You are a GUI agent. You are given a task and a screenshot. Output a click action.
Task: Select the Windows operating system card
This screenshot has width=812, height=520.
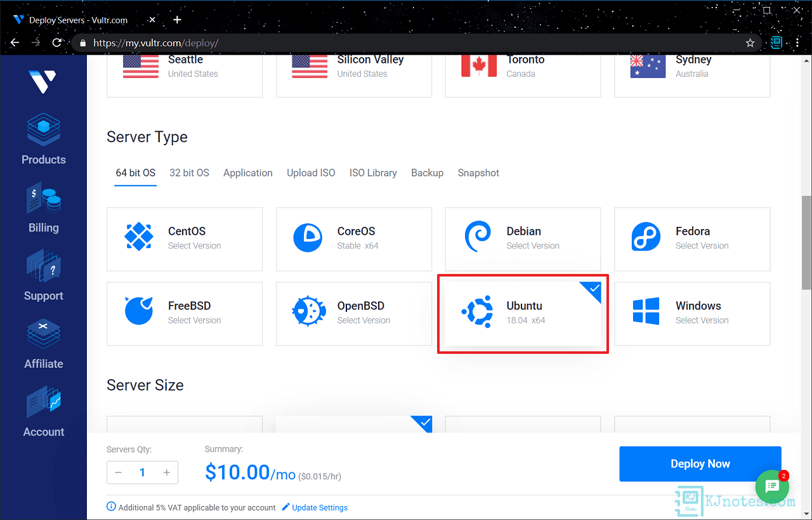coord(692,314)
